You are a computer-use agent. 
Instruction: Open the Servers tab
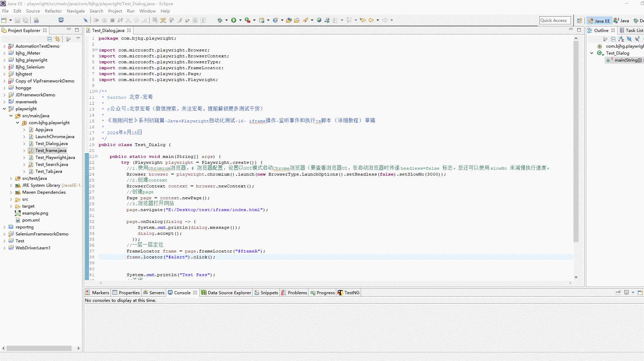pos(154,293)
